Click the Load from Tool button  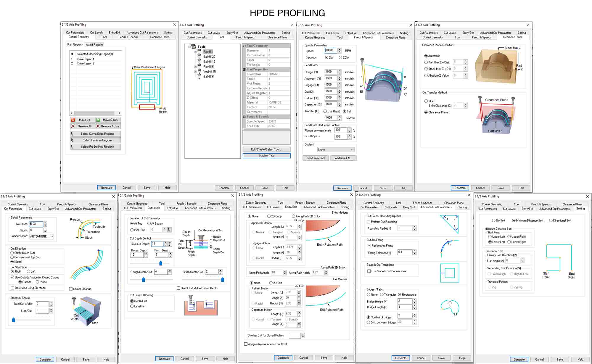[316, 158]
